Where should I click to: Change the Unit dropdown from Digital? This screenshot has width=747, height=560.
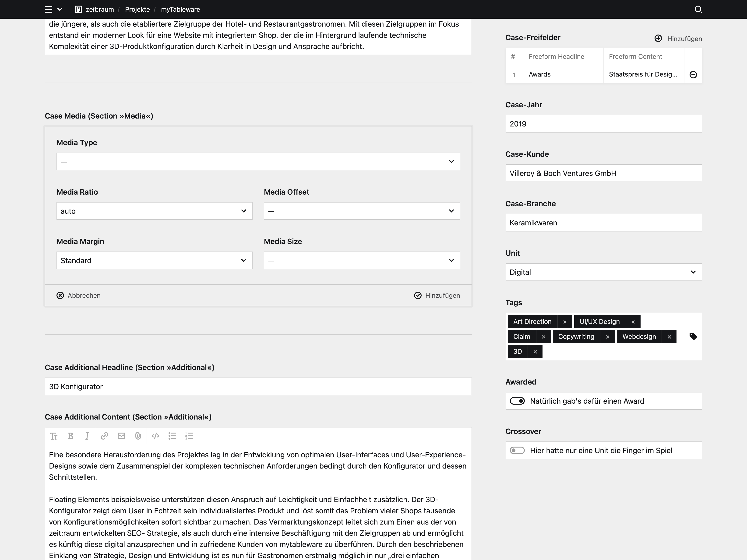(x=603, y=272)
